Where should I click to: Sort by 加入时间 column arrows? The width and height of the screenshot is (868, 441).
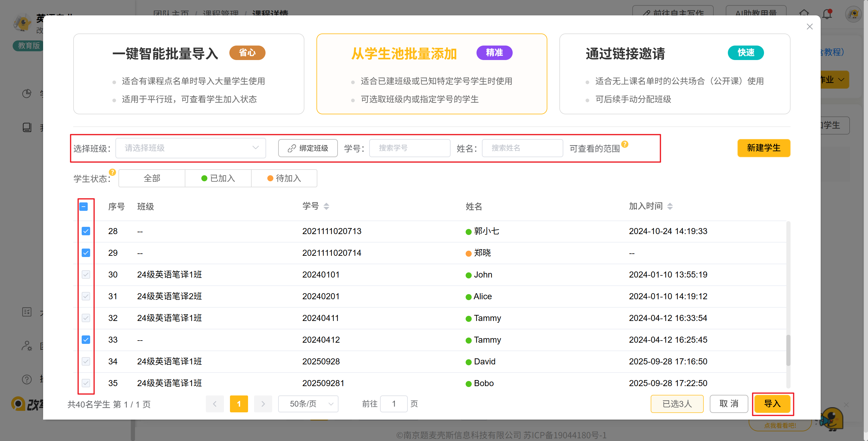670,206
